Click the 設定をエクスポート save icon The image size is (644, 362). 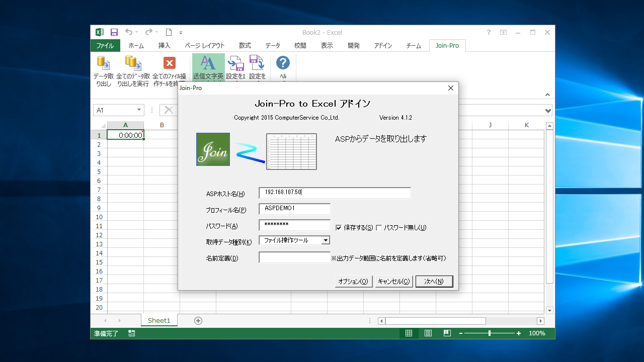pos(235,63)
